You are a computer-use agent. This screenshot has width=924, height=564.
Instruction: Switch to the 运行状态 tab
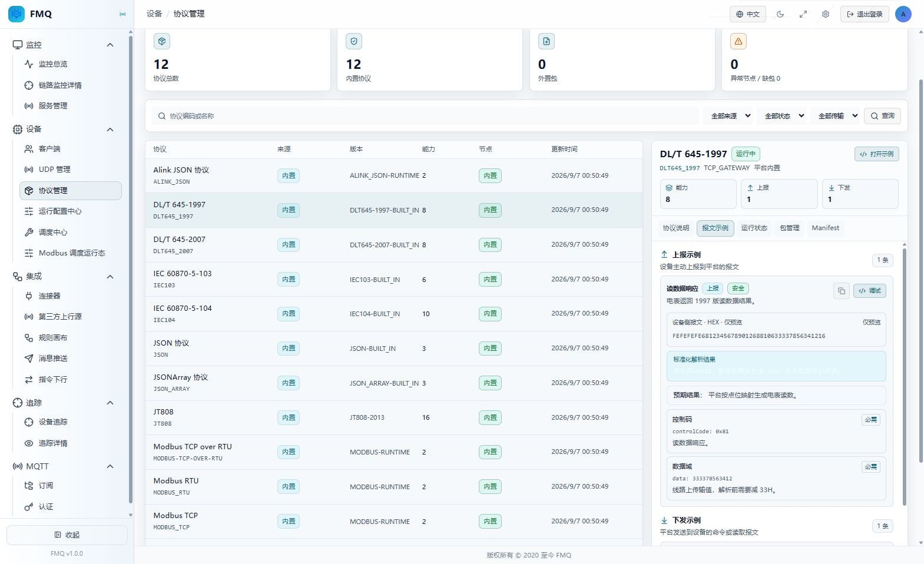(x=754, y=228)
